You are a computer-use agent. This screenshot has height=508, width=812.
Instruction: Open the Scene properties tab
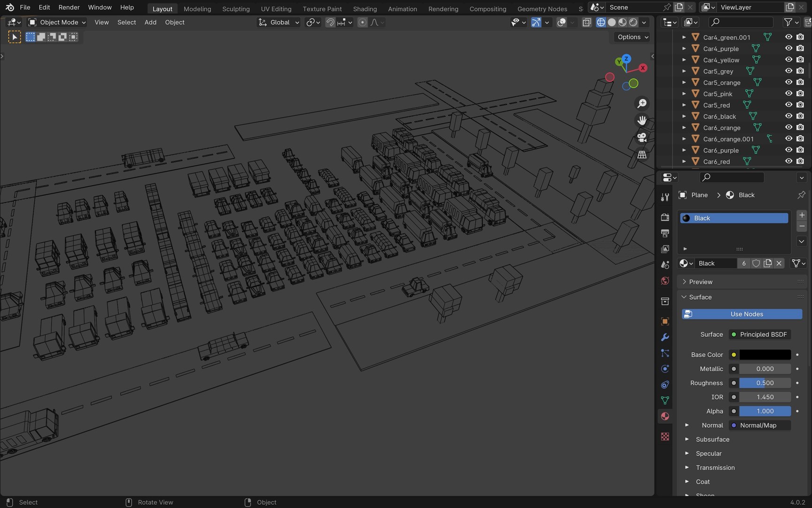[x=665, y=265]
